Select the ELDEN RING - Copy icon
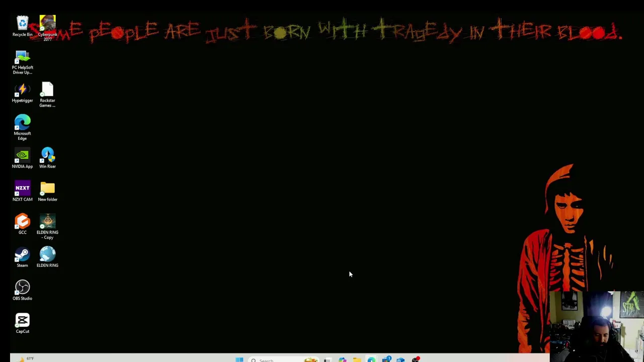The width and height of the screenshot is (644, 362). point(47,227)
